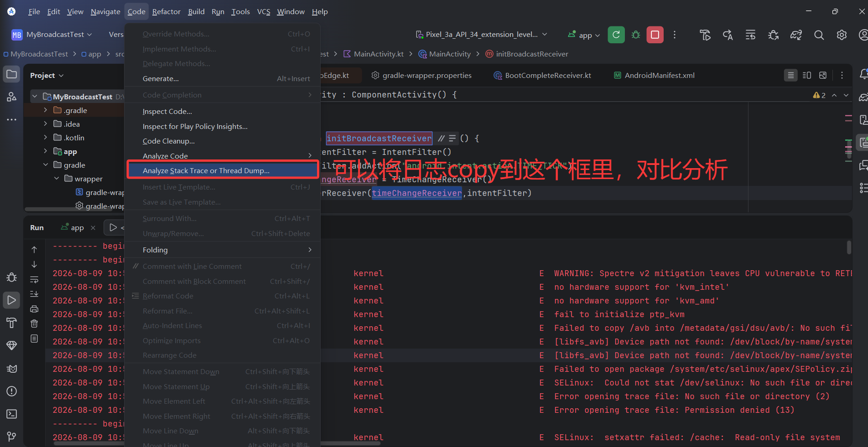Open the Debug tool window in left sidebar
This screenshot has width=868, height=447.
pos(12,277)
